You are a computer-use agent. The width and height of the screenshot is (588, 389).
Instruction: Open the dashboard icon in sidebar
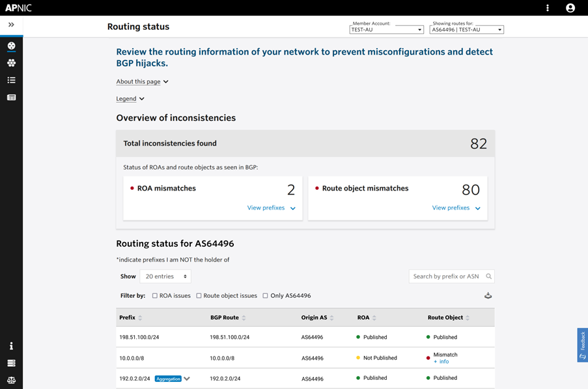[x=11, y=46]
